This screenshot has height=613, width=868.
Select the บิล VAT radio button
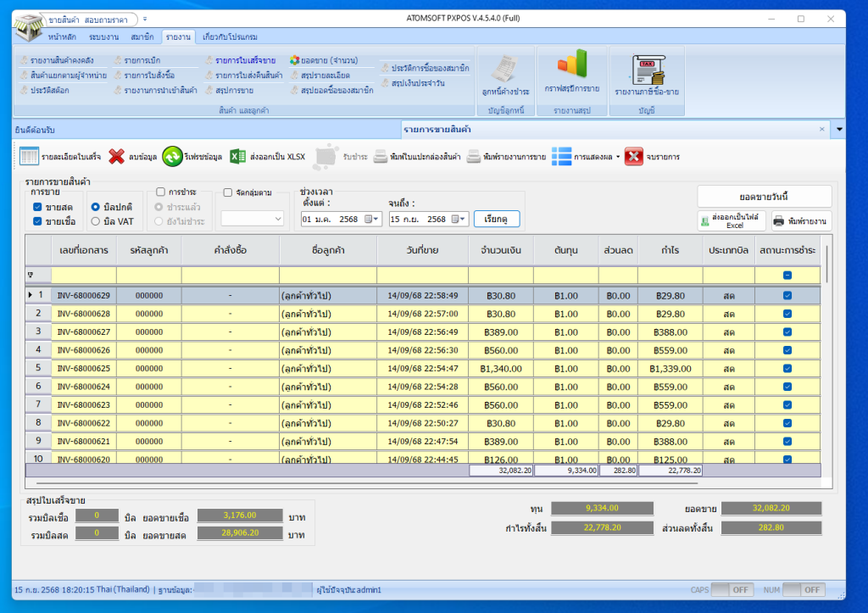coord(95,221)
